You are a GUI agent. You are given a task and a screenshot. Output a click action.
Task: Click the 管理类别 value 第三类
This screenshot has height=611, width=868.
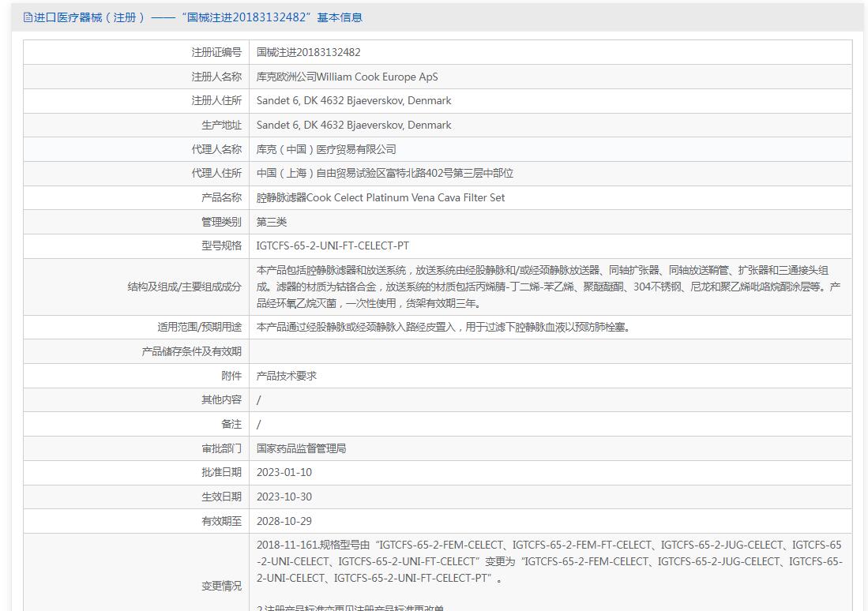271,222
